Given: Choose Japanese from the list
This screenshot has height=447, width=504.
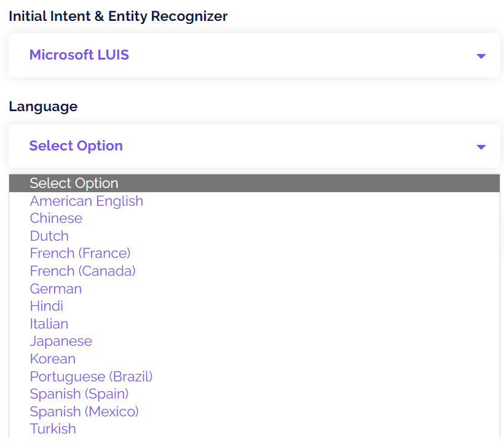Looking at the screenshot, I should click(x=61, y=341).
